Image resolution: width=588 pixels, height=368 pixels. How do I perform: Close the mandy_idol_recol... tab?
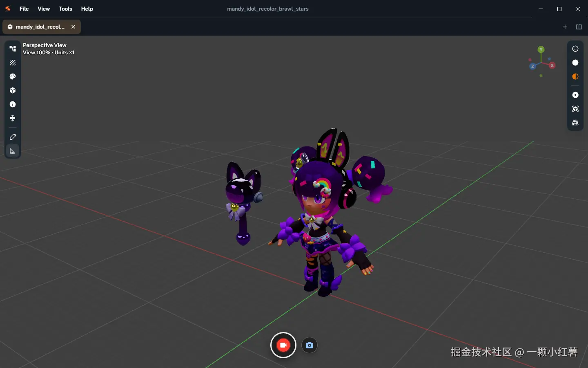point(73,27)
